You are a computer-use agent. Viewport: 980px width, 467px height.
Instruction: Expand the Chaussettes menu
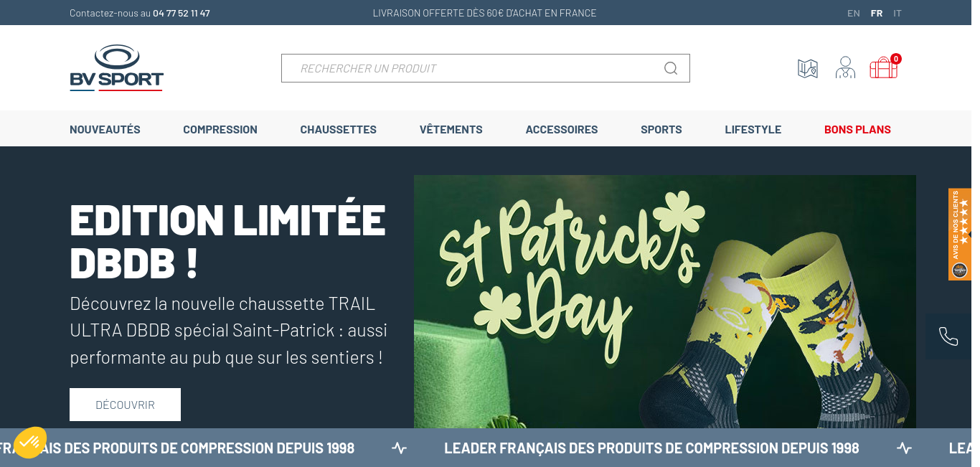(x=338, y=130)
